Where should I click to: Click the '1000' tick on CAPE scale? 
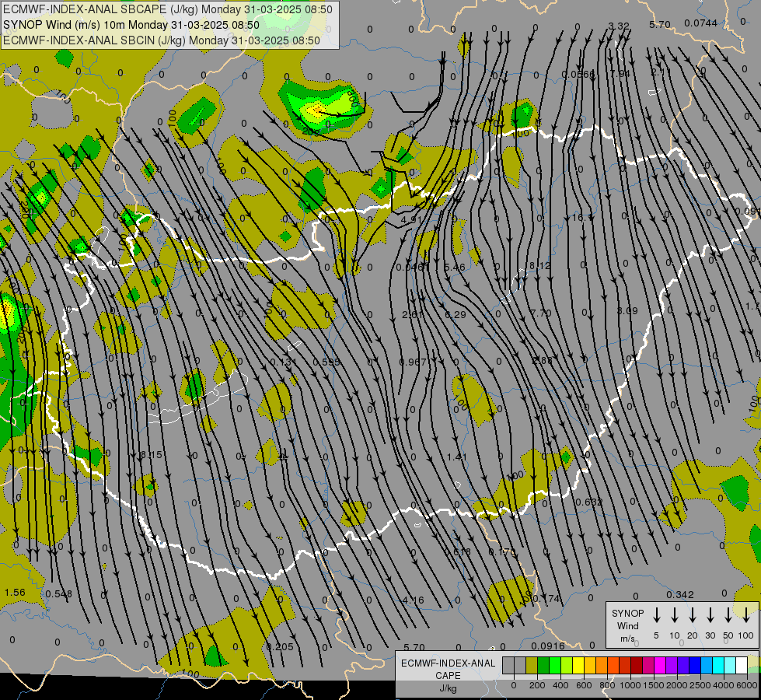coord(630,685)
